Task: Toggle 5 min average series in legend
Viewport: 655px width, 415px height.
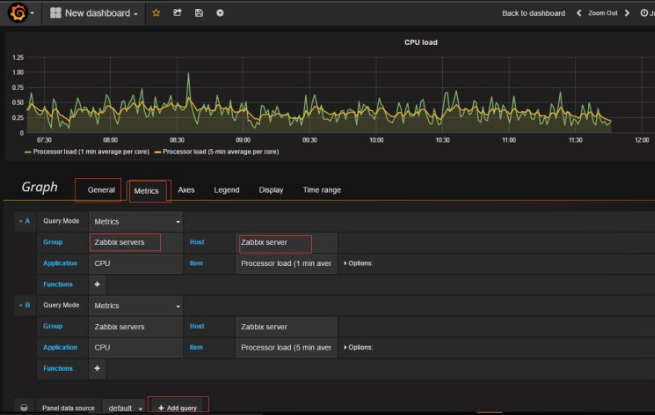Action: (221, 152)
